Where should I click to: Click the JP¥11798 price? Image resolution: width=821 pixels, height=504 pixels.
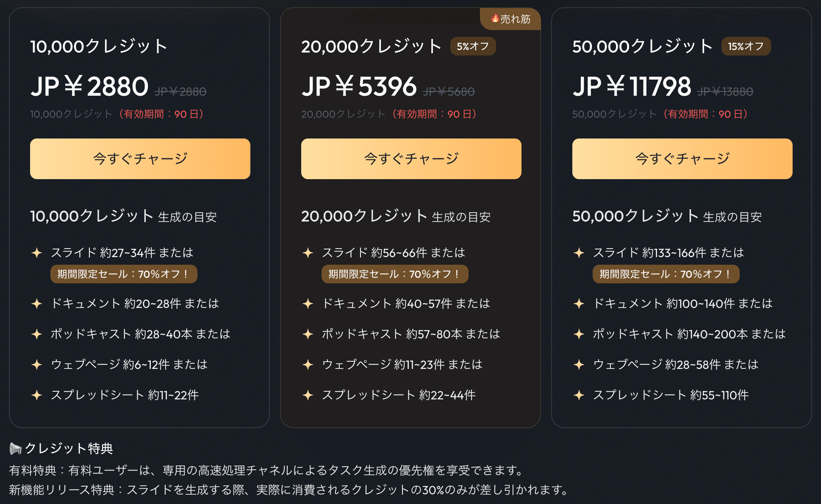(632, 86)
